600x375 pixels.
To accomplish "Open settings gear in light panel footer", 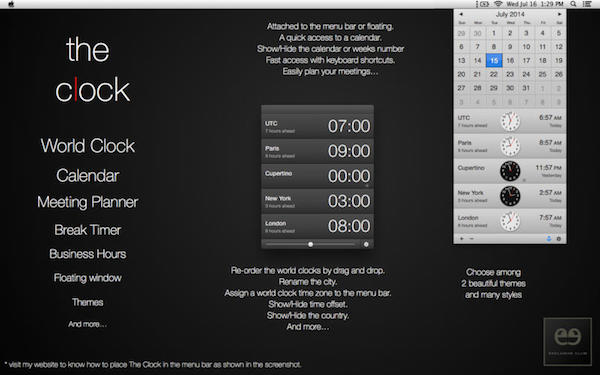I will [x=559, y=239].
